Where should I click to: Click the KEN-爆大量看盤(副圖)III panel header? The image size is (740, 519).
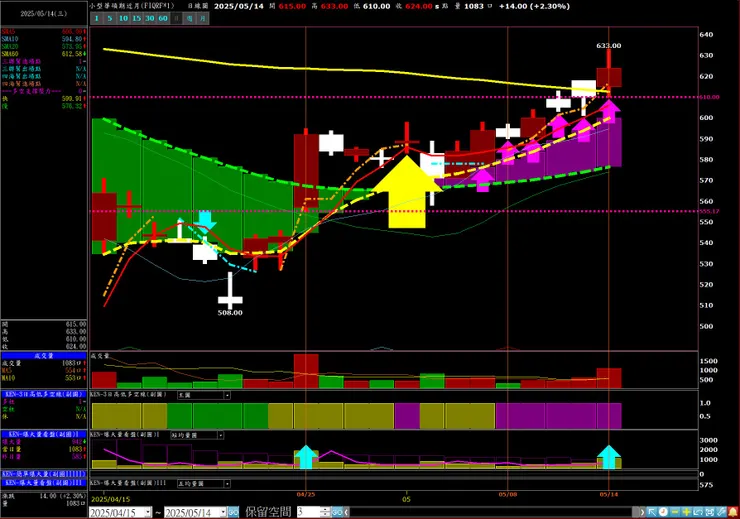click(x=44, y=483)
